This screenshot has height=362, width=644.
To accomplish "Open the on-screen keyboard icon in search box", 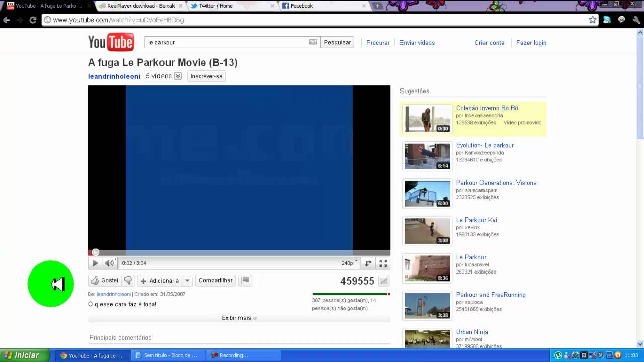I will point(313,42).
